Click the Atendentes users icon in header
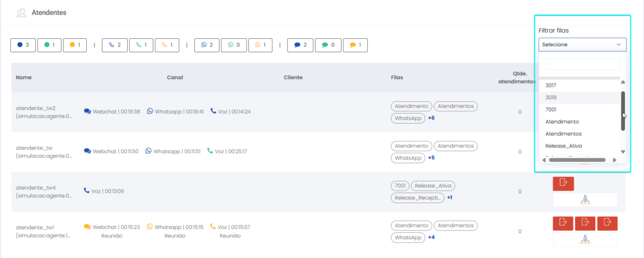Screen dimensions: 644x258 pyautogui.click(x=21, y=12)
